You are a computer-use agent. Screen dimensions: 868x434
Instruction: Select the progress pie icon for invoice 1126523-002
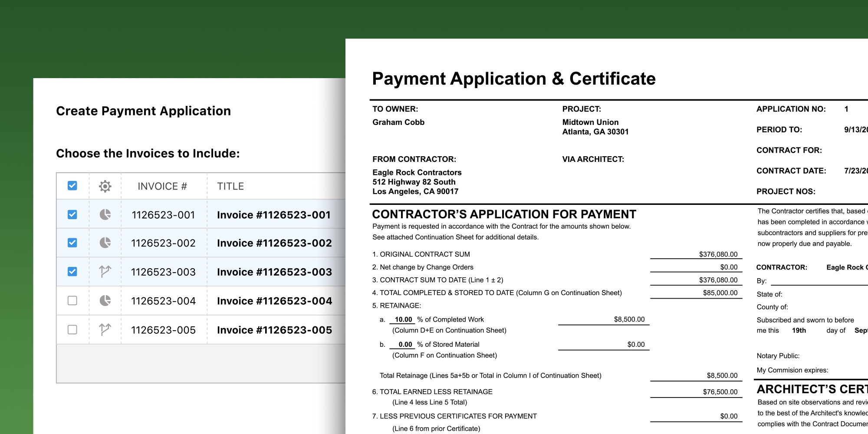pos(105,243)
